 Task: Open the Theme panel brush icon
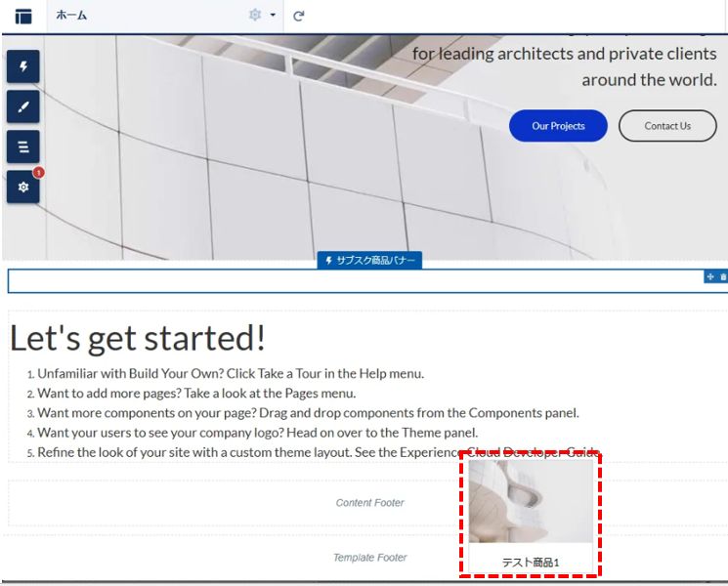(23, 106)
